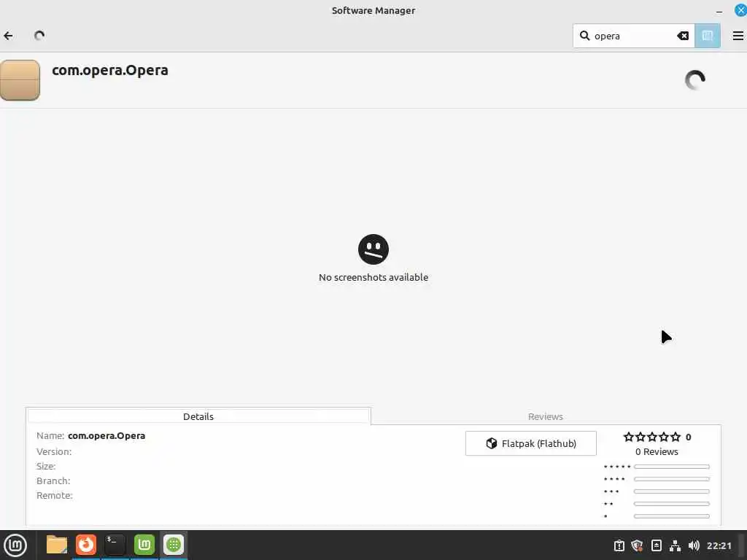Switch to the Reviews tab
This screenshot has height=560, width=747.
tap(546, 416)
